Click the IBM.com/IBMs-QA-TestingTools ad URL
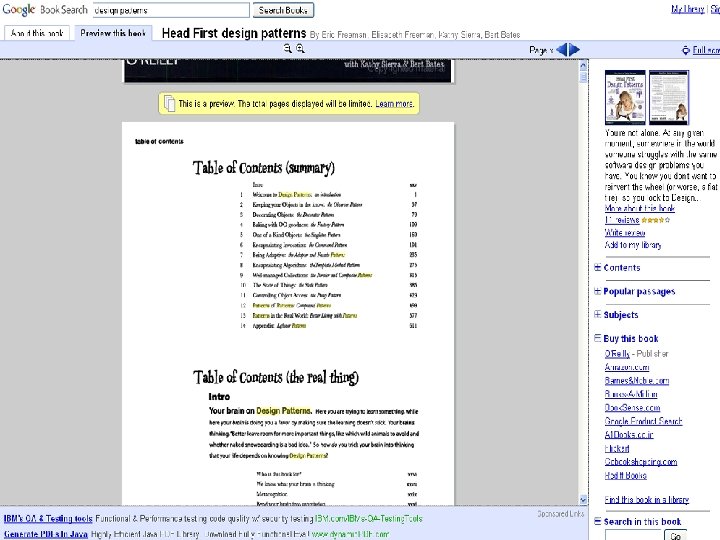720x540 pixels. coord(369,518)
